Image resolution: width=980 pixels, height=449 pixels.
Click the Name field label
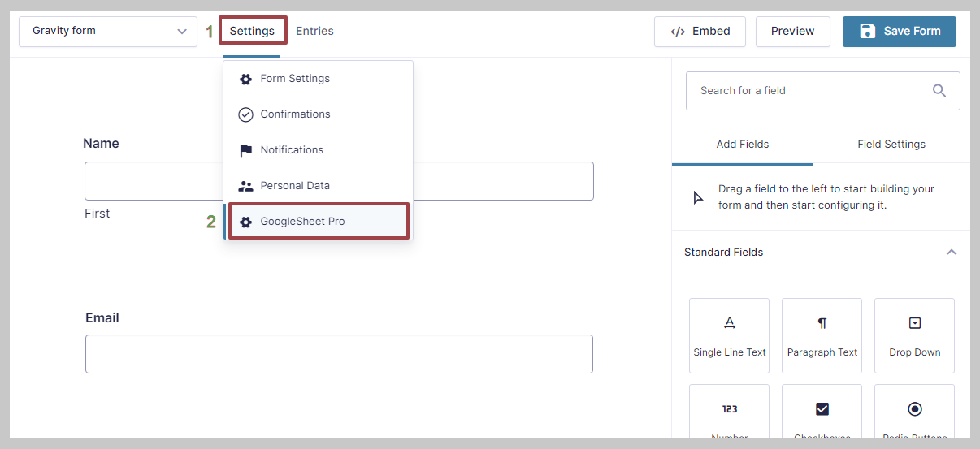tap(101, 144)
